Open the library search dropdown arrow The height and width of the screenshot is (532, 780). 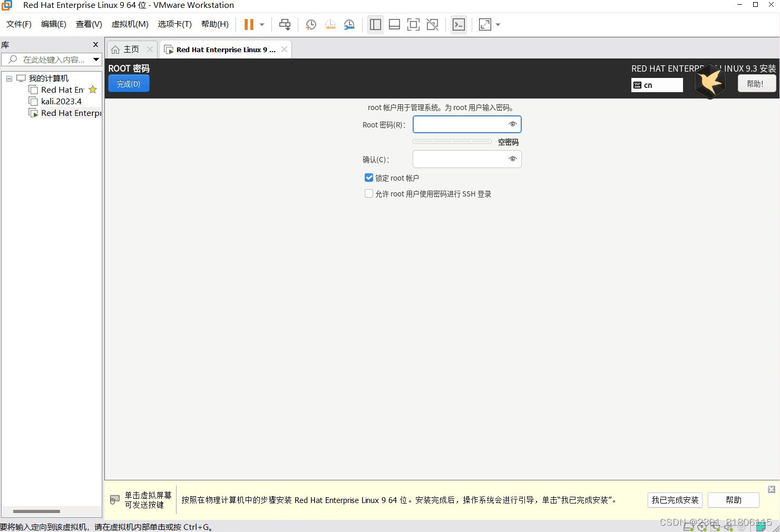(x=96, y=60)
